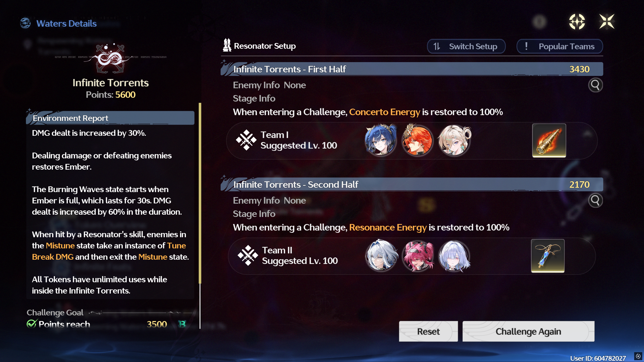Click the Switch Setup button
The width and height of the screenshot is (644, 362).
point(466,47)
